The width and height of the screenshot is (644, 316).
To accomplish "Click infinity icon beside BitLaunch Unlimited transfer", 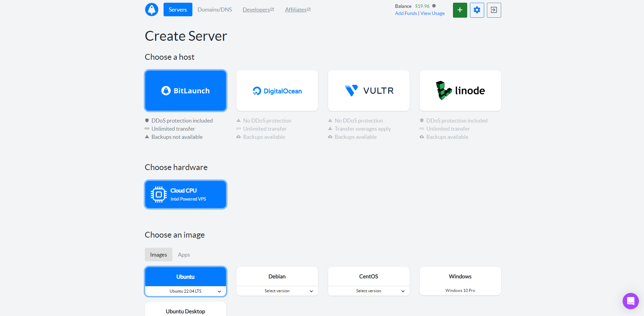I will point(147,129).
